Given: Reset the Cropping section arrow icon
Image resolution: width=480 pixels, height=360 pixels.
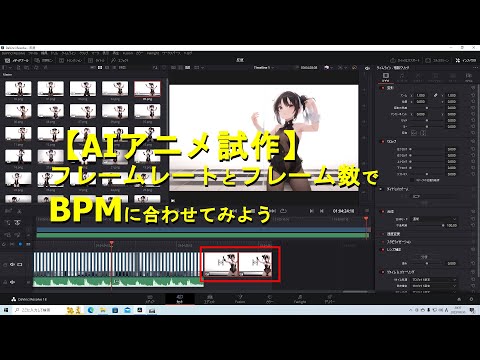Looking at the screenshot, I should pyautogui.click(x=473, y=141).
